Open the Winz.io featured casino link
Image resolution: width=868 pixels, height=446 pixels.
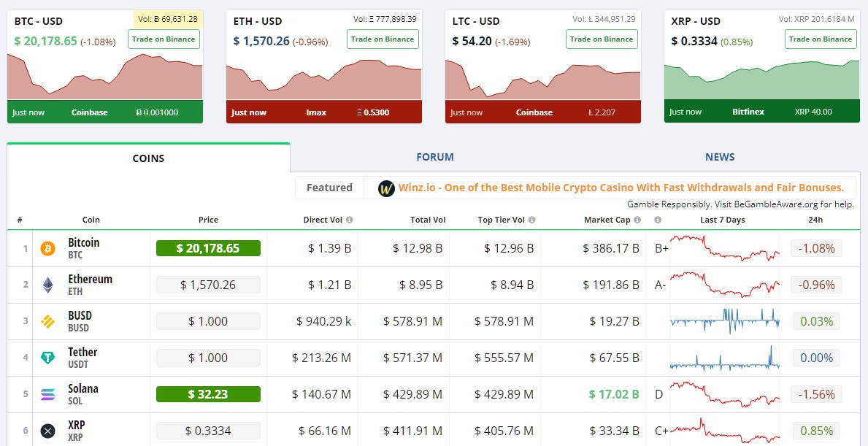[621, 188]
